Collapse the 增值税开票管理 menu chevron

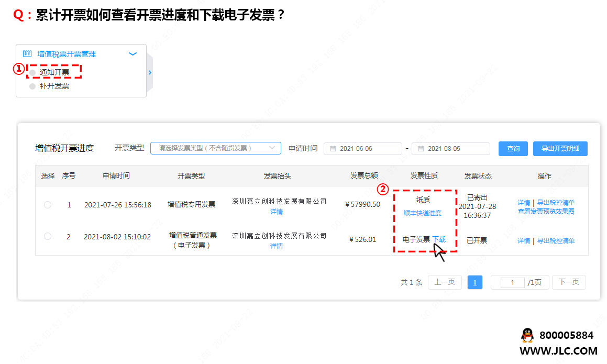click(x=133, y=54)
